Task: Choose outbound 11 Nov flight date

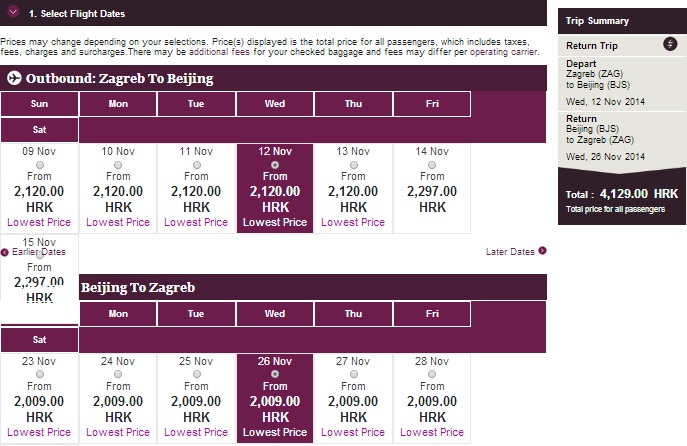Action: pos(197,164)
